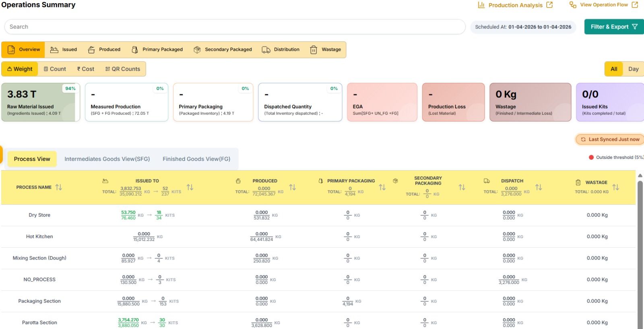Switch metric to QR Counts
The image size is (644, 329).
click(123, 69)
